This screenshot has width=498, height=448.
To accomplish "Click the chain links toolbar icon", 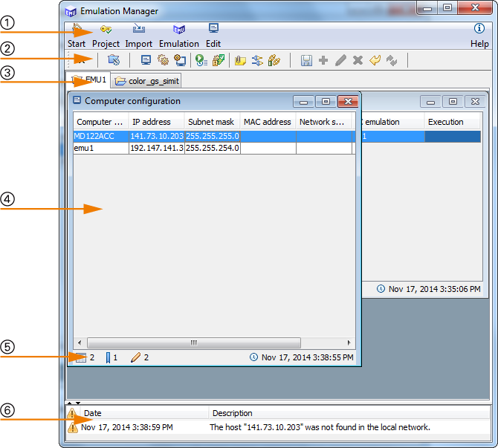I will tap(274, 60).
